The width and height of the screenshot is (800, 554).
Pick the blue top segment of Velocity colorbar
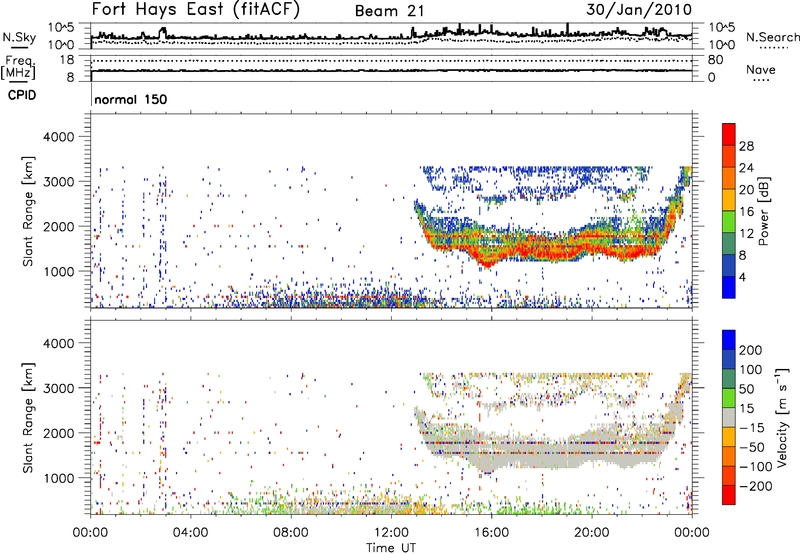click(729, 340)
